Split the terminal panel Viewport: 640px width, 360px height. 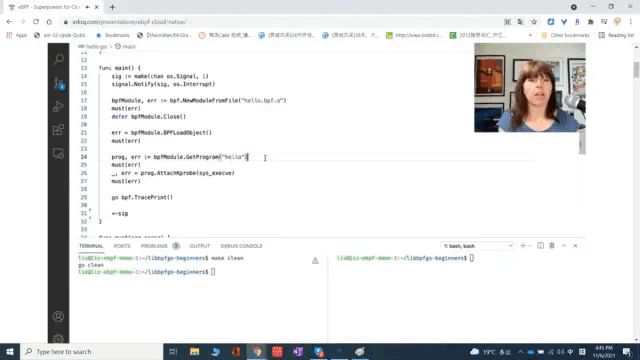coord(540,246)
